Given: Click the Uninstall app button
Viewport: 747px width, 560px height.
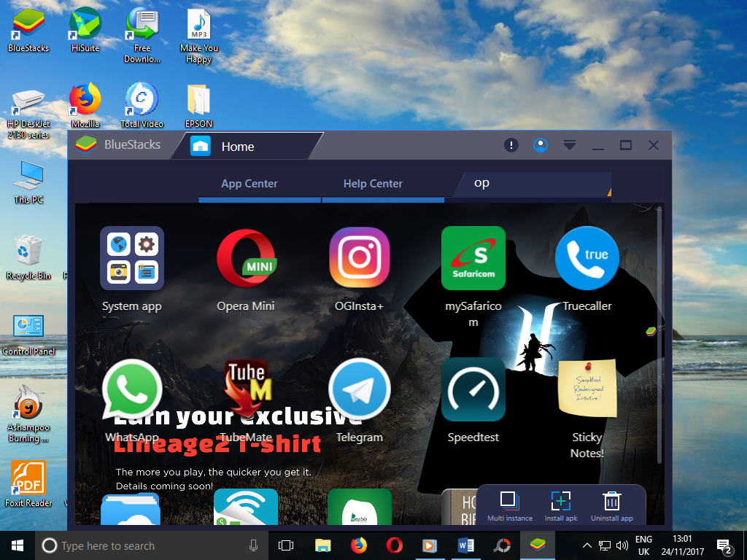Looking at the screenshot, I should 612,506.
